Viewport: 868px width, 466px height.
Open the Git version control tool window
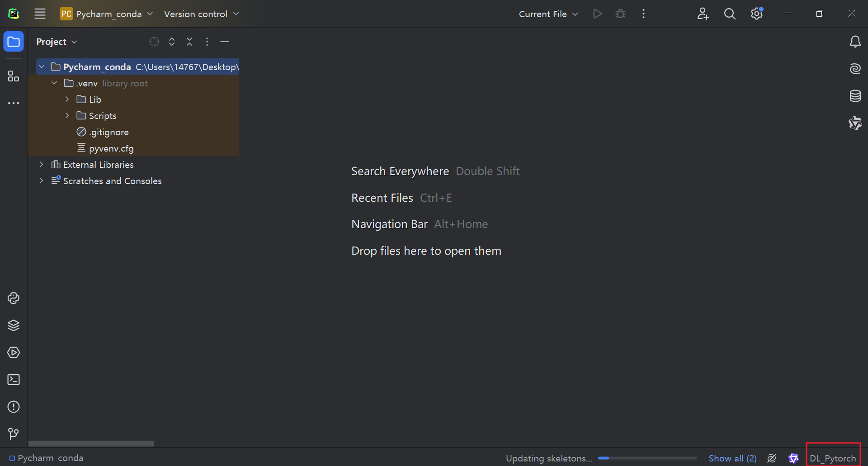coord(14,434)
